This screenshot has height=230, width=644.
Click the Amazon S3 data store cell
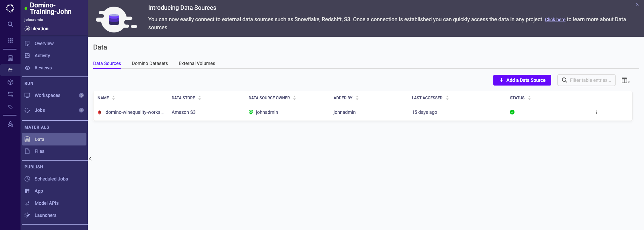[x=183, y=112]
